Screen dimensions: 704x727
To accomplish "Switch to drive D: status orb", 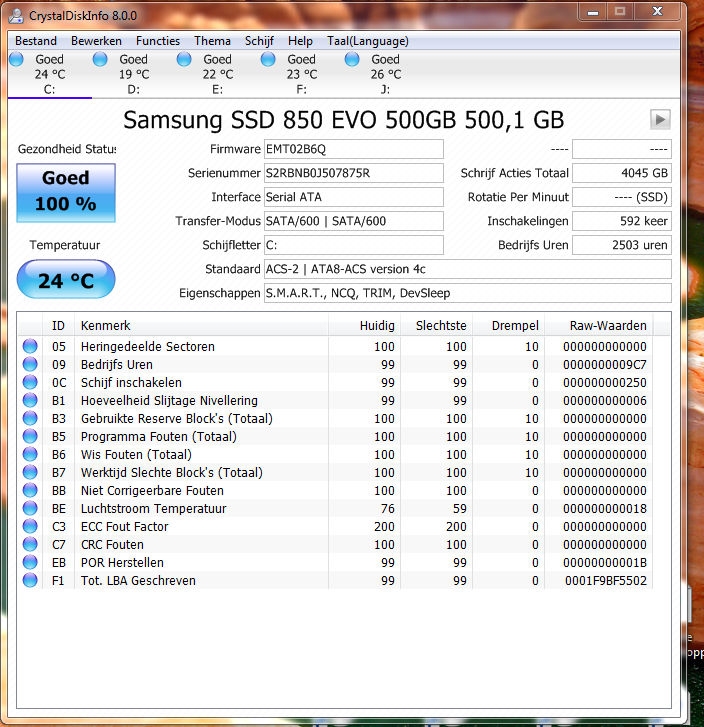I will point(100,60).
